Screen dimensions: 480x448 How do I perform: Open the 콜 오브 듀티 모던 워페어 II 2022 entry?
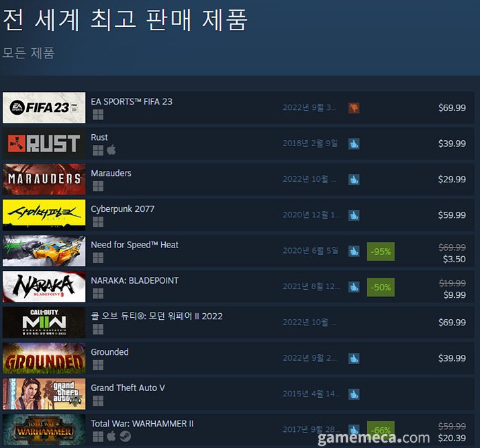point(156,316)
